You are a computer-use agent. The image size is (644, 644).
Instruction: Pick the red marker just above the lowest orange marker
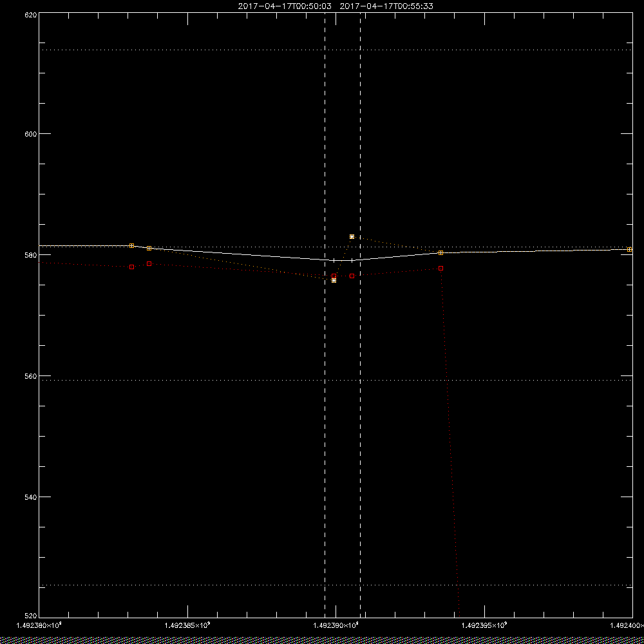(x=334, y=276)
